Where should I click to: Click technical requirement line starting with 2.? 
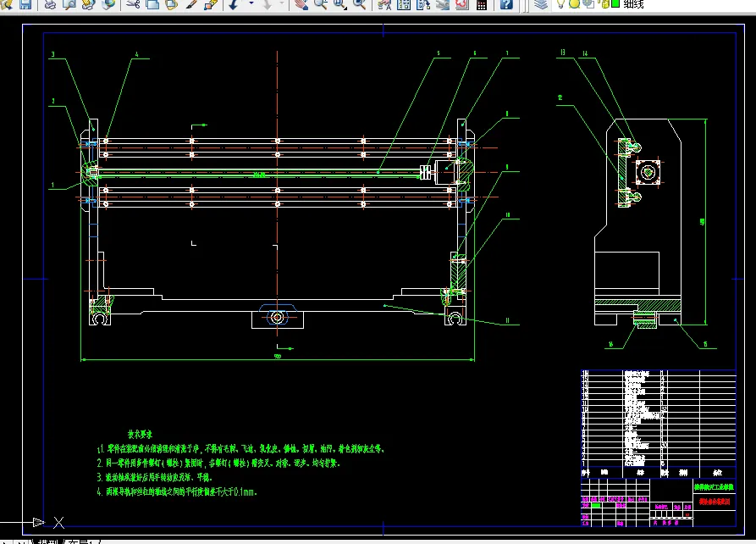click(x=218, y=463)
